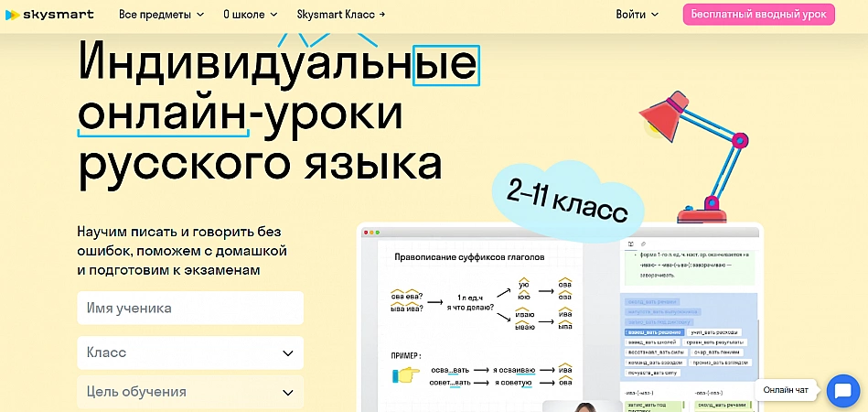Screen dimensions: 868x412
Task: Click the pointing hand icon in the slide
Action: 405,374
